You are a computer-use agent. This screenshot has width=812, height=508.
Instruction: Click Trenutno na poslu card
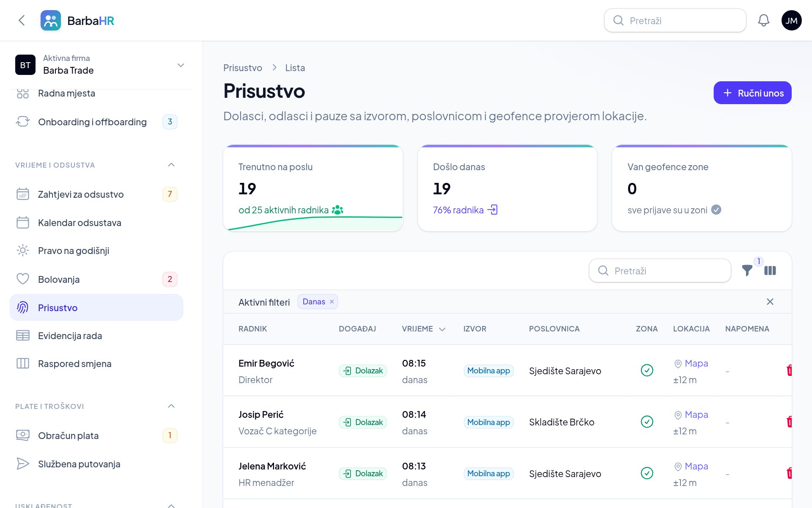tap(313, 188)
